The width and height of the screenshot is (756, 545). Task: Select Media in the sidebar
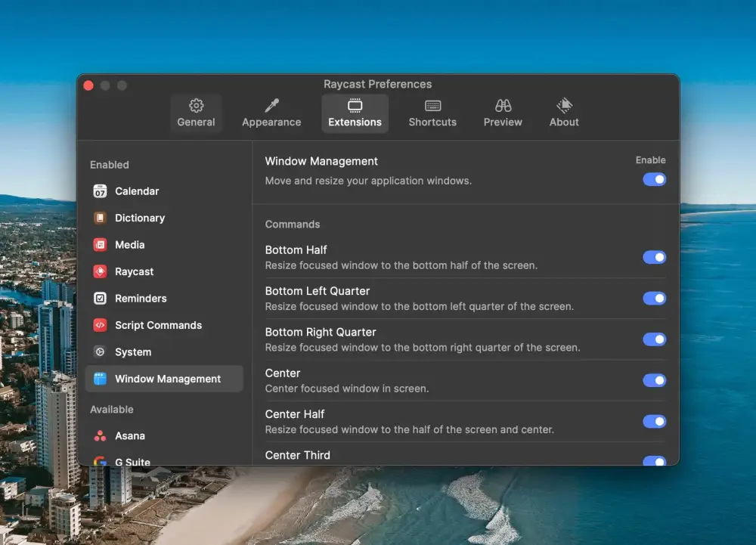164,245
